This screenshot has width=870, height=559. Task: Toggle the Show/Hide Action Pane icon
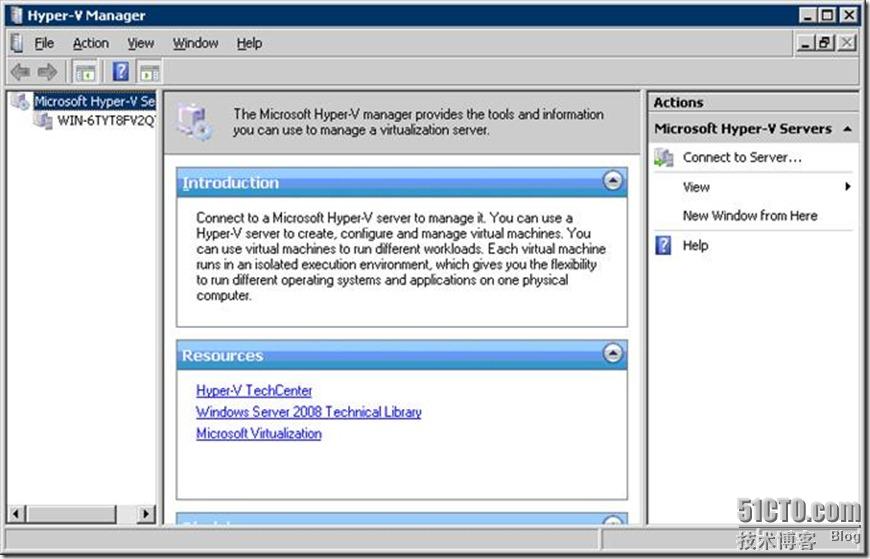click(x=149, y=72)
